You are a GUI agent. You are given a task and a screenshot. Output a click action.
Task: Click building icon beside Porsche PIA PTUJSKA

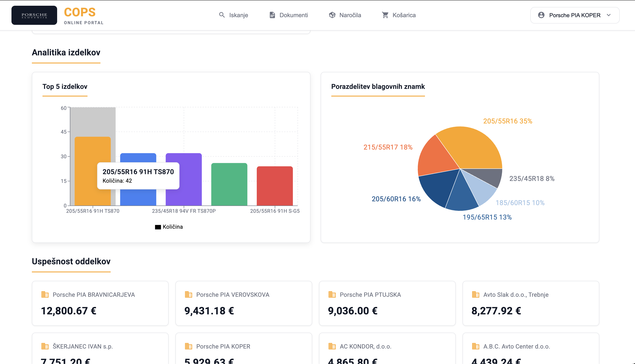[332, 294]
